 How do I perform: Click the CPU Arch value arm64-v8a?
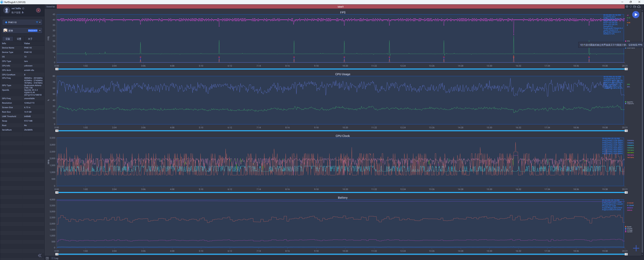pyautogui.click(x=29, y=70)
